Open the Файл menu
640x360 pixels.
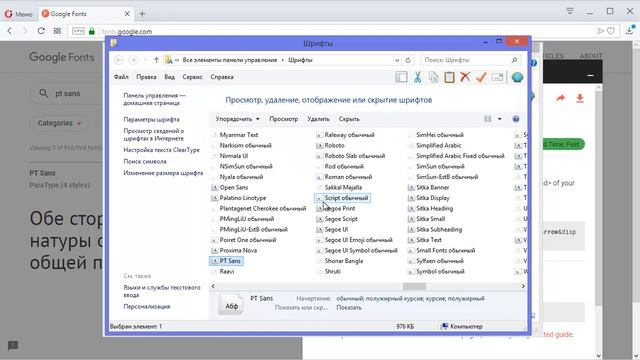tap(121, 77)
